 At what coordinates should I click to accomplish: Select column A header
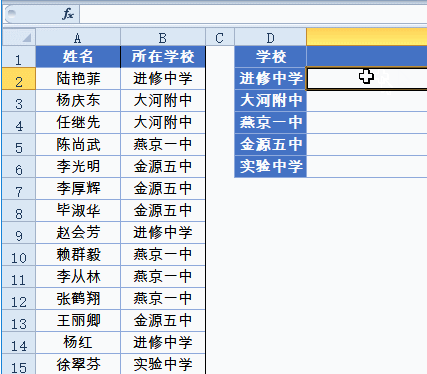tap(78, 37)
